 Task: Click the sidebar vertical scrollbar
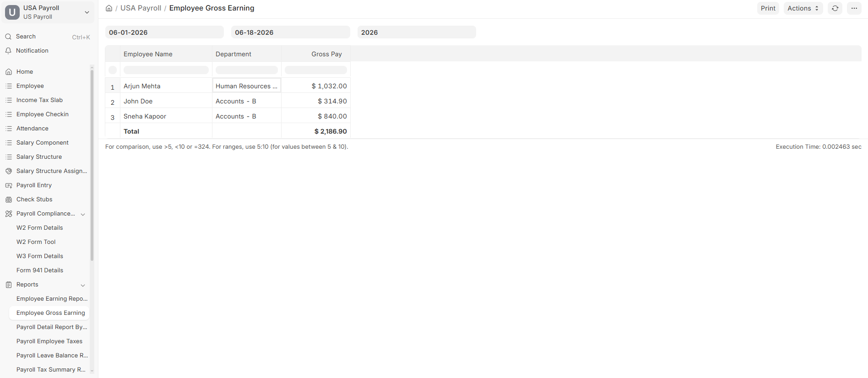click(92, 165)
